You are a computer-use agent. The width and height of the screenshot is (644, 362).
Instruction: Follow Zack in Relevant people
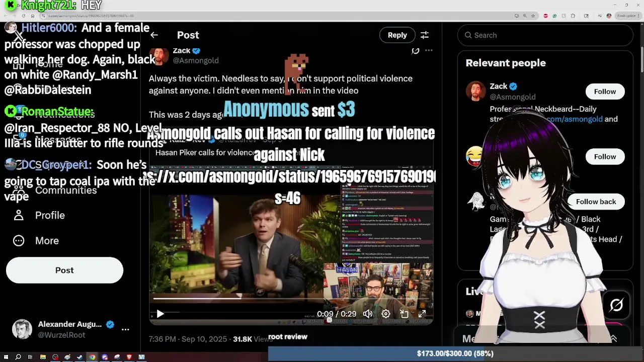point(605,92)
